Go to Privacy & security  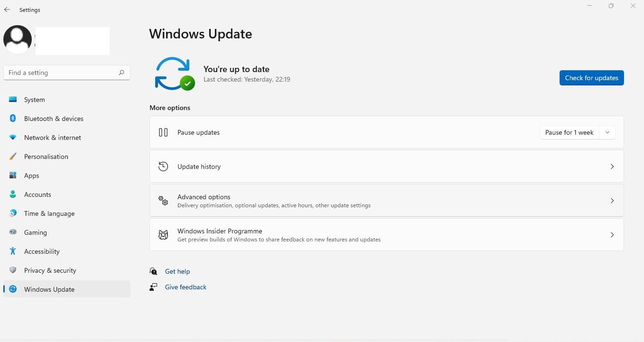[x=67, y=270]
